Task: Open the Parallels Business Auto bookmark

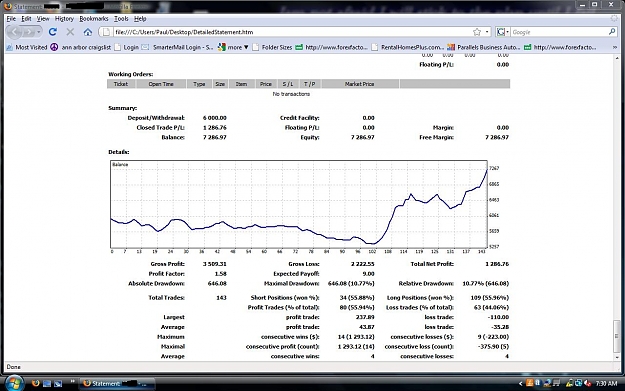Action: [484, 47]
